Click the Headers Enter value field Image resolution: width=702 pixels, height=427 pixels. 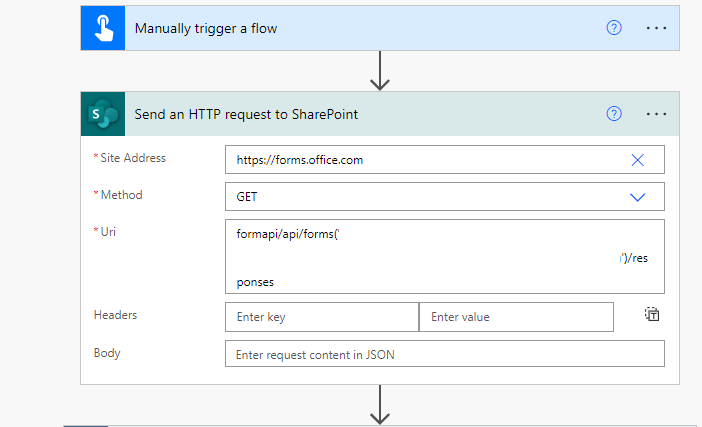click(x=515, y=317)
